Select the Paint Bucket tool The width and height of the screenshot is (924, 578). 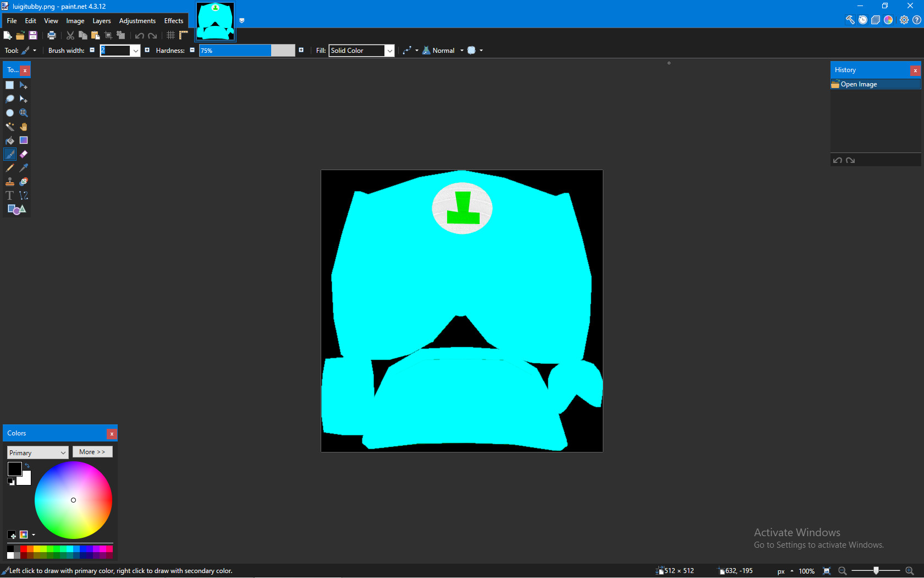pos(10,140)
